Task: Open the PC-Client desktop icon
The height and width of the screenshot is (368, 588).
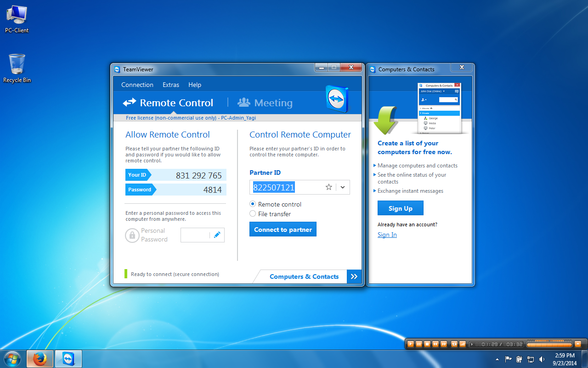Action: 17,19
